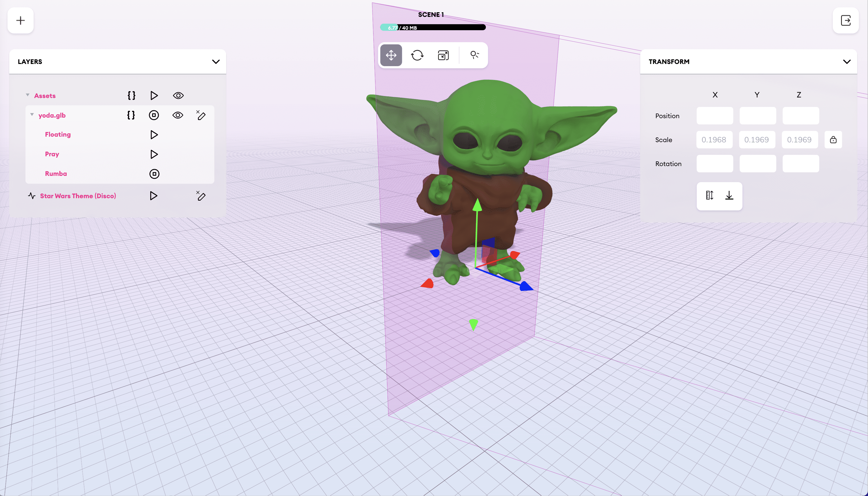868x496 pixels.
Task: Select the Rumba animation label
Action: 56,173
